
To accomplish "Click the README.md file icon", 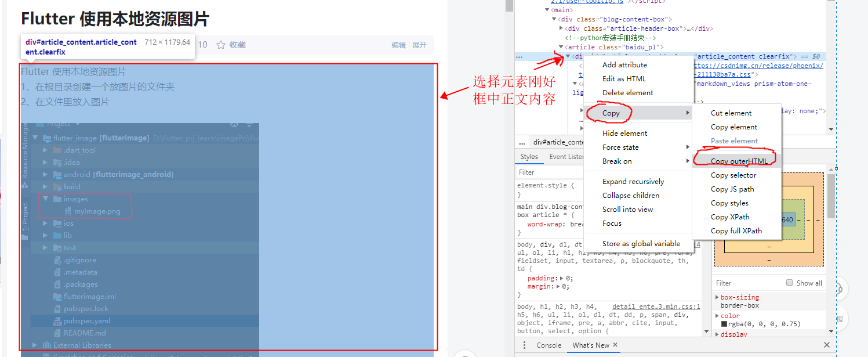I will 57,333.
